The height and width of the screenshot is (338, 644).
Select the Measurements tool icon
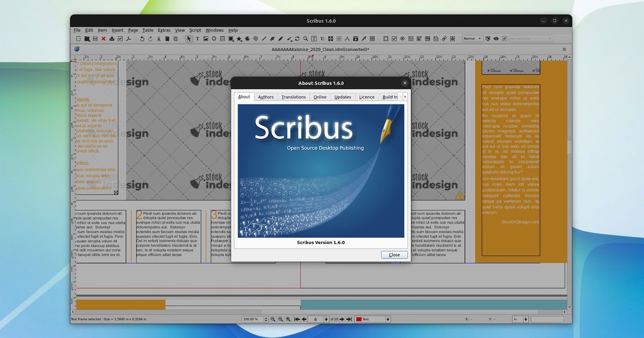[x=347, y=39]
